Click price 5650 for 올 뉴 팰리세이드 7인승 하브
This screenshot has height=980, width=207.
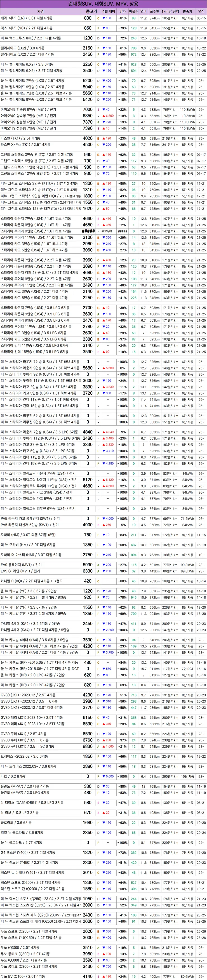coord(88,93)
